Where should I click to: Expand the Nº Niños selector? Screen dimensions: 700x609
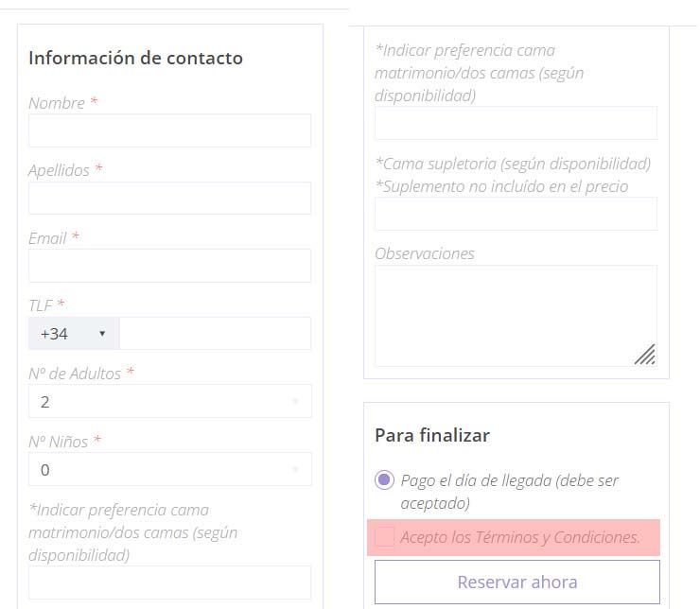click(169, 469)
